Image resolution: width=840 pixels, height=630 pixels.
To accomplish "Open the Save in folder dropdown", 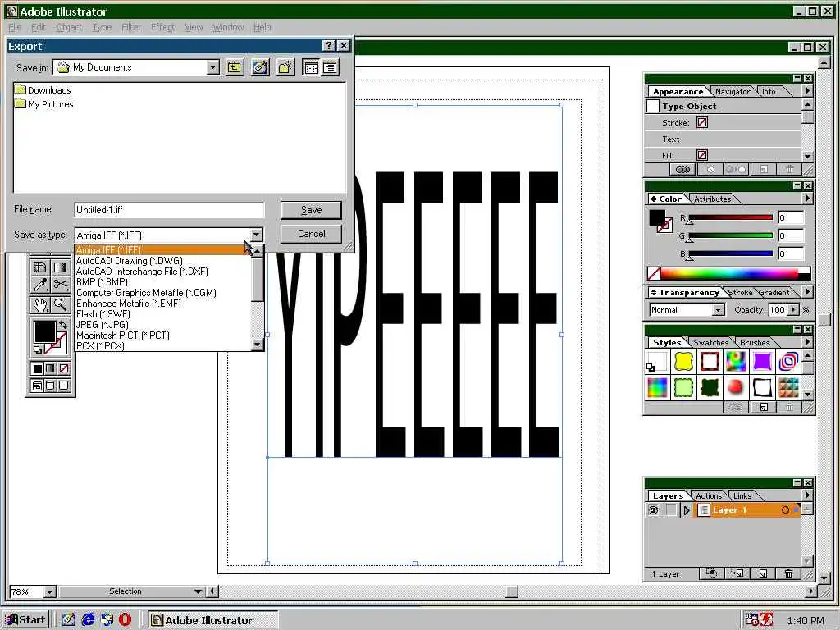I will 213,67.
